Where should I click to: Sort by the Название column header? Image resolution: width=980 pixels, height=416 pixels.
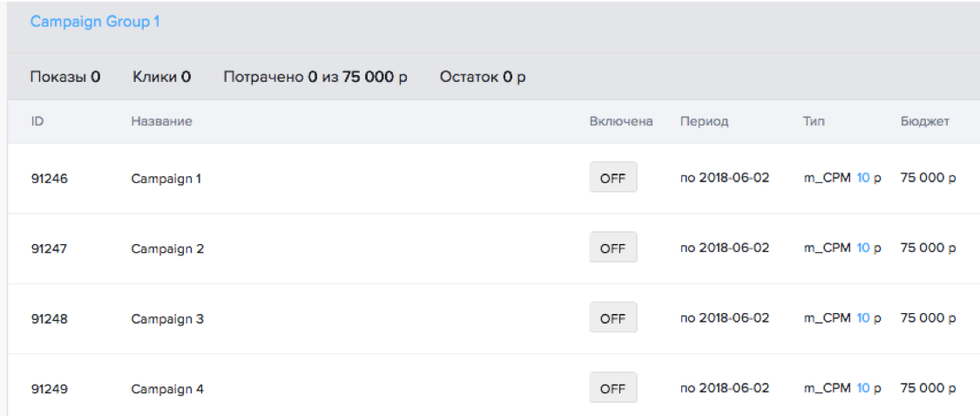coord(161,121)
